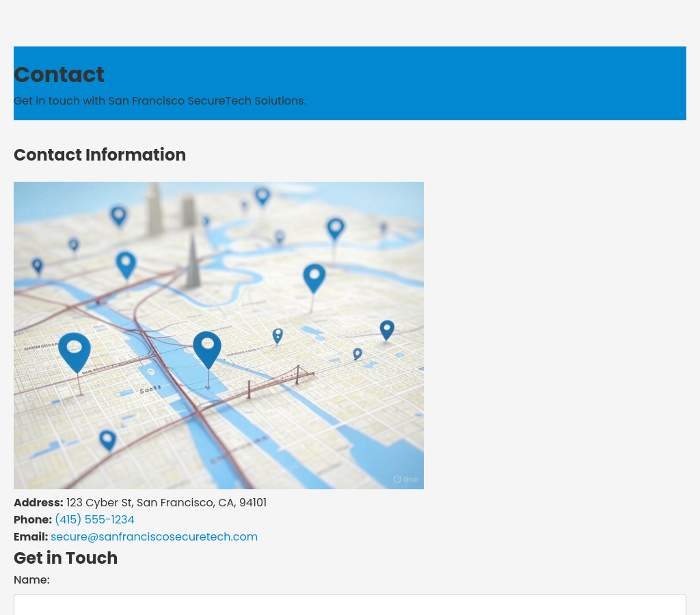
Task: Click the map pin nearest the right edge
Action: (x=387, y=329)
